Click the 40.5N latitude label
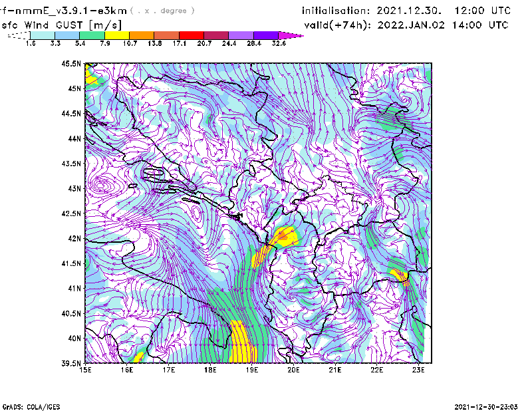The height and width of the screenshot is (411, 532). coord(71,313)
